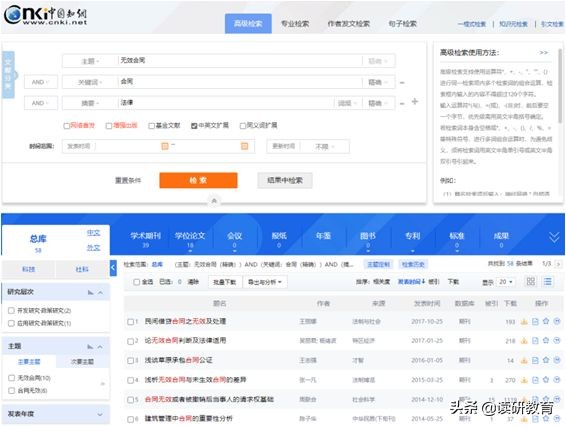Screen dimensions: 566x427
Task: Open the 检索历史 link
Action: [413, 265]
